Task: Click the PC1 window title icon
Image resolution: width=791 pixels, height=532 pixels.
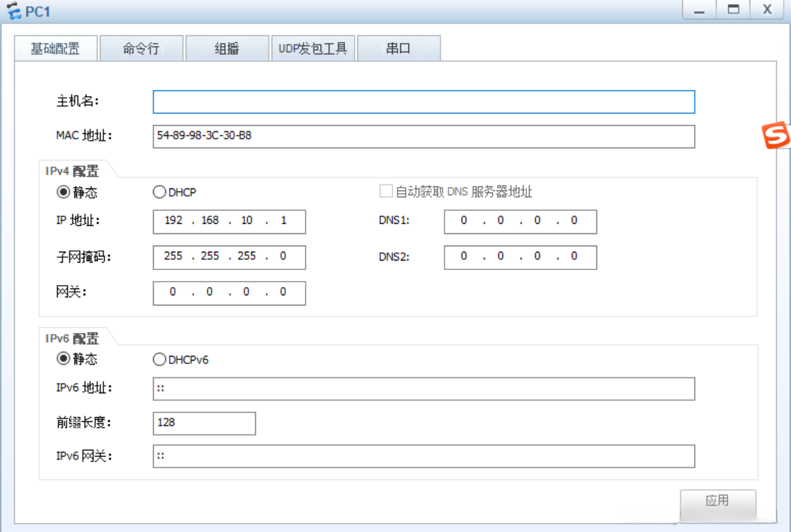Action: (x=14, y=11)
